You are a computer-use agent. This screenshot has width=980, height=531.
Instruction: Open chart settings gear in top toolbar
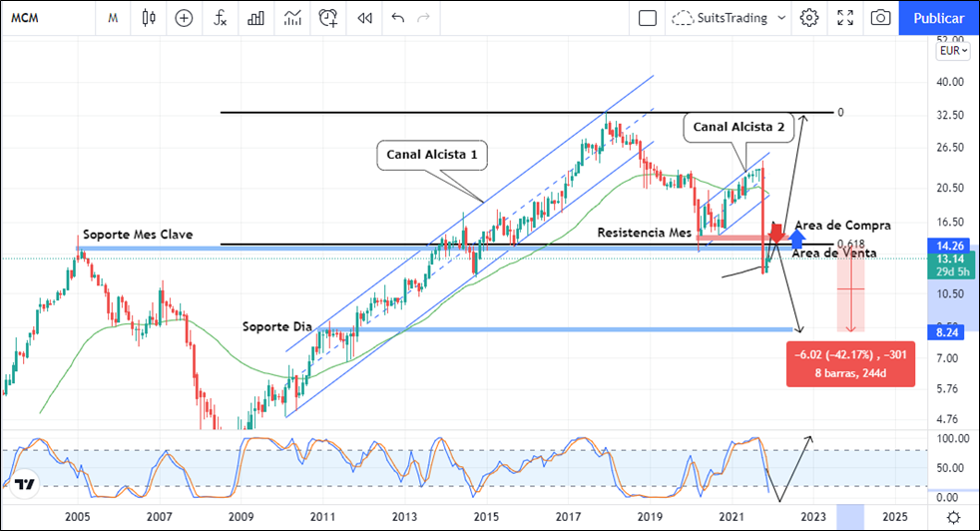point(809,18)
